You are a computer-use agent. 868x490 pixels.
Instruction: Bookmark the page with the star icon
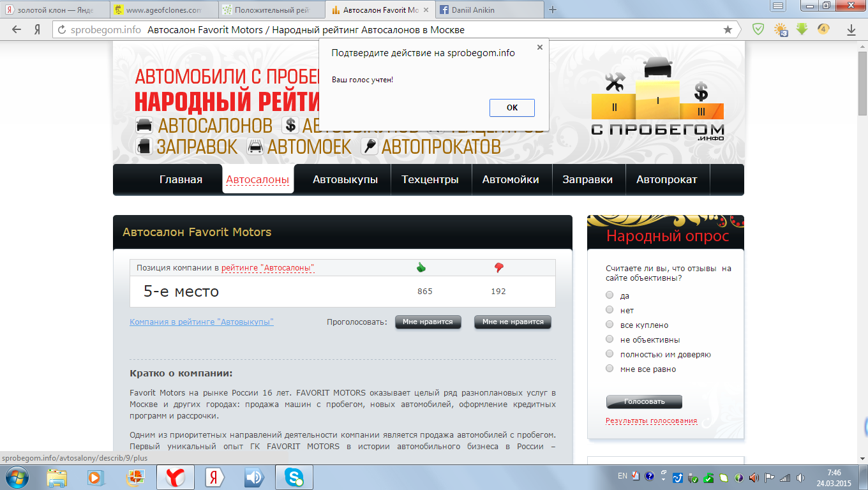point(728,29)
